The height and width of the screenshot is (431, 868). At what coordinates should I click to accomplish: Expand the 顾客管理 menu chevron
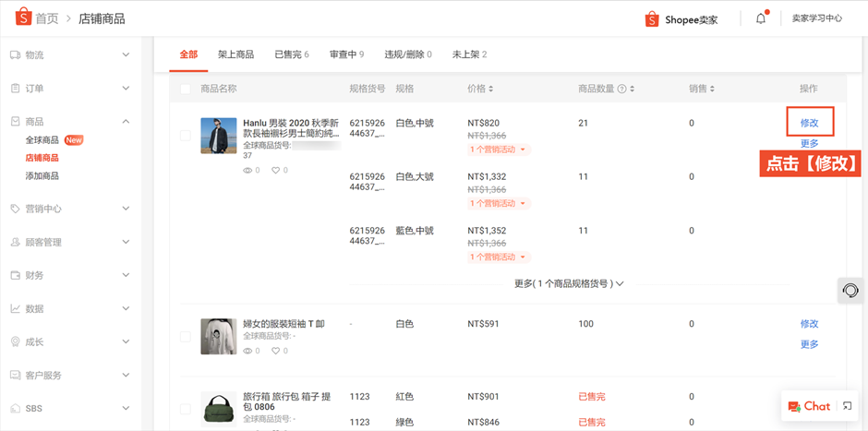126,242
